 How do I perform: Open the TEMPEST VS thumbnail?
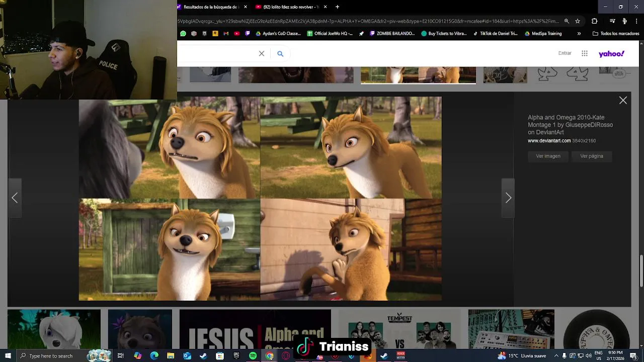click(x=399, y=329)
